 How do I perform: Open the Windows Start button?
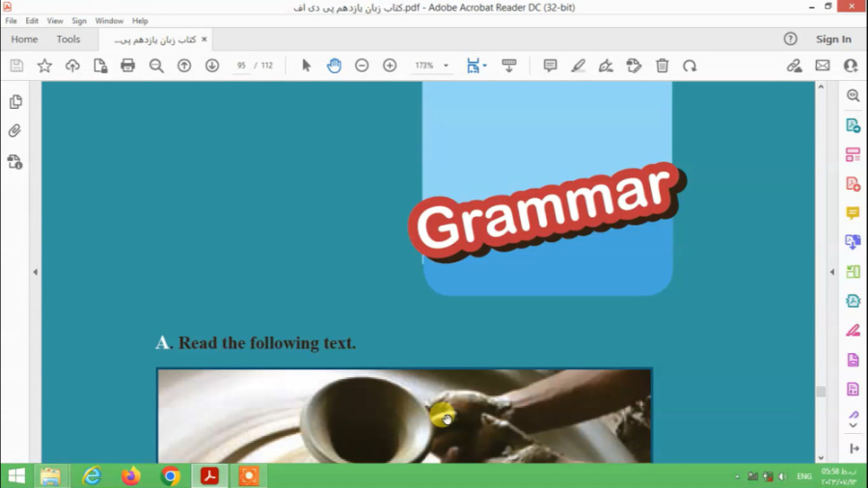(x=16, y=475)
